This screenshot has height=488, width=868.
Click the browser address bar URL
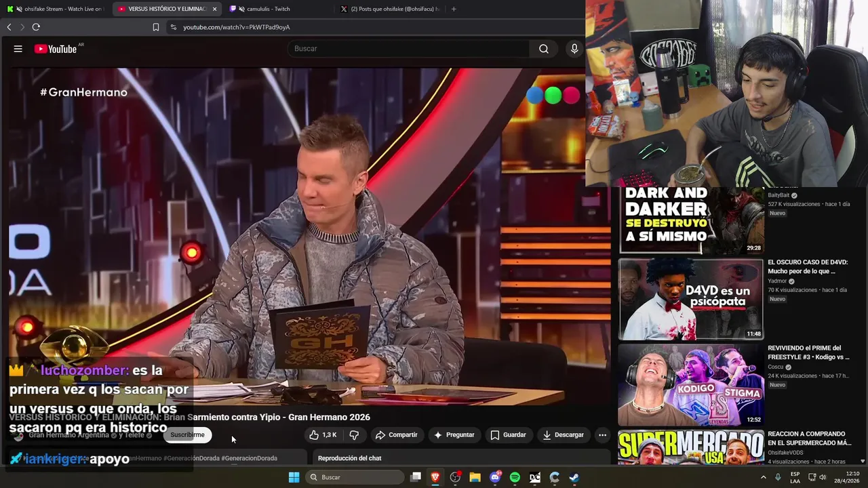(x=237, y=27)
